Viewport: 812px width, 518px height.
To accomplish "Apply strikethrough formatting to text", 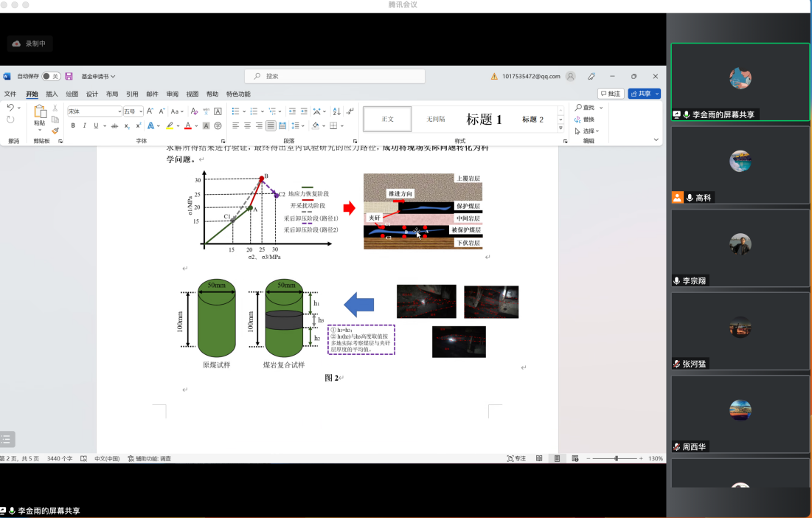I will tap(114, 126).
